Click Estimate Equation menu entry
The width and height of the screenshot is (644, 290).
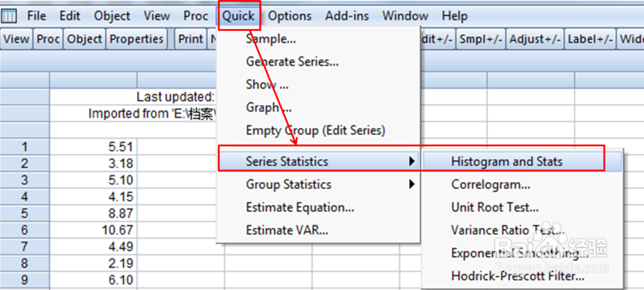click(299, 208)
